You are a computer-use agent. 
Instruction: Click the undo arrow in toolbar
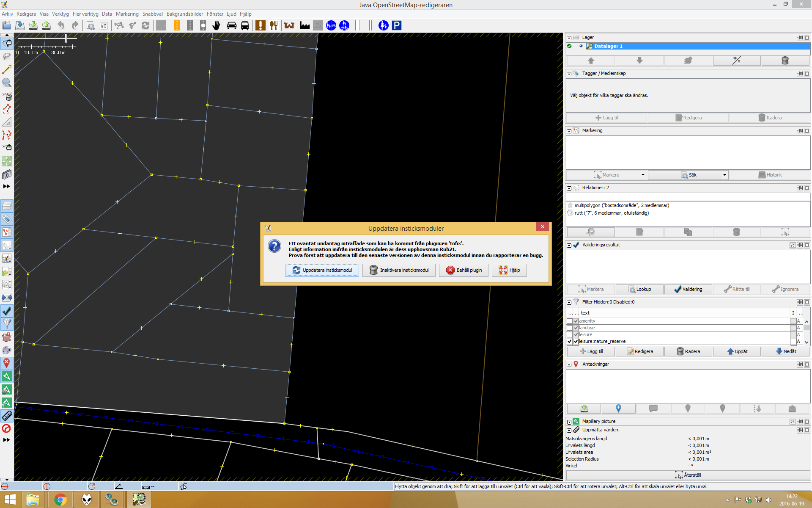61,25
